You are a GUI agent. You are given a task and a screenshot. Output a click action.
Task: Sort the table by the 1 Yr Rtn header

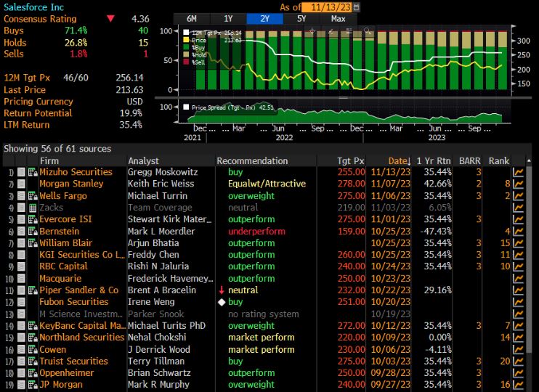(434, 160)
